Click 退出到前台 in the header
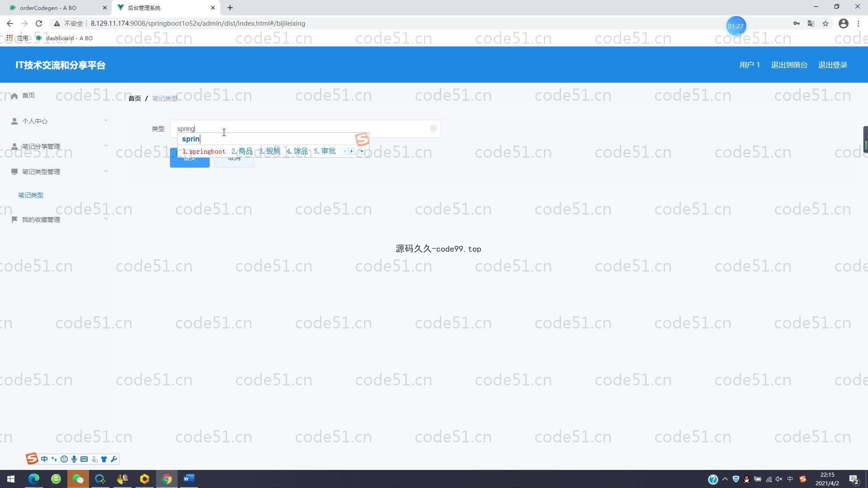The width and height of the screenshot is (868, 488). (789, 65)
